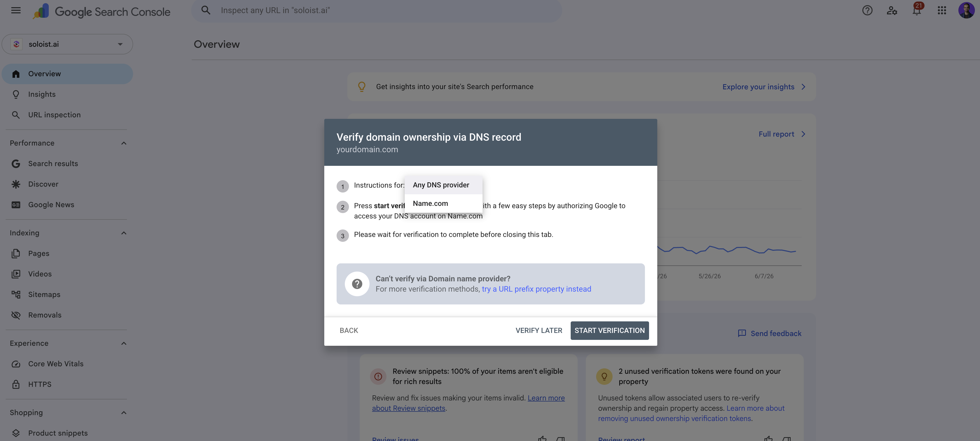
Task: Click the Removals crossed-eye icon
Action: tap(16, 315)
